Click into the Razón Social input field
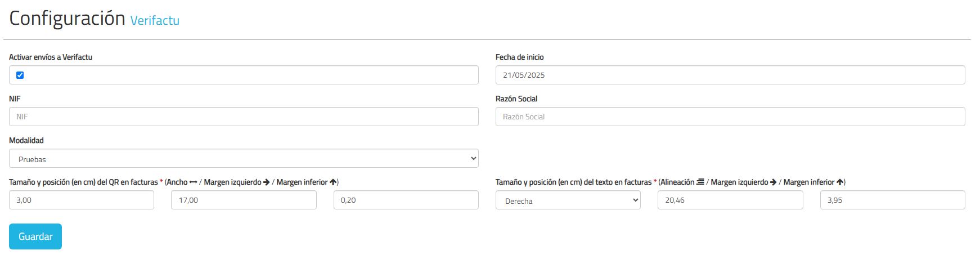 click(x=730, y=117)
